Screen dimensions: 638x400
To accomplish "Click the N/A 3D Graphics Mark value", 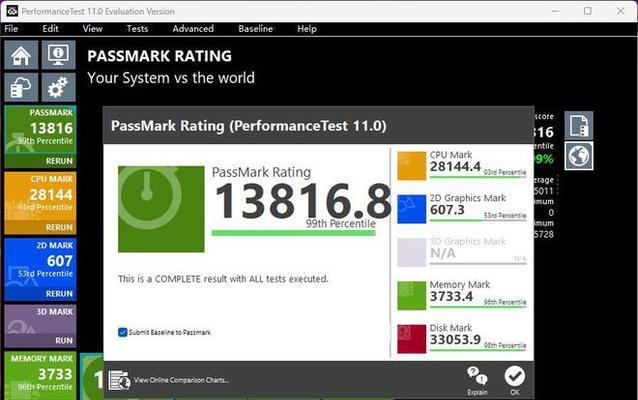I will pyautogui.click(x=443, y=254).
